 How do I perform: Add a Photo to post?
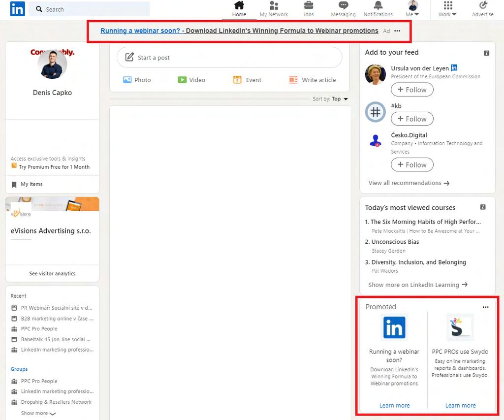coord(137,80)
